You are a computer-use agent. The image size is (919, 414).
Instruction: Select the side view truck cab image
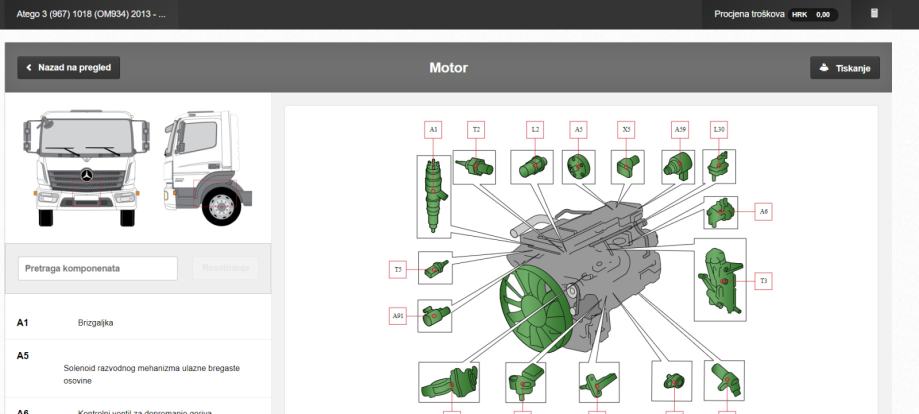point(207,168)
